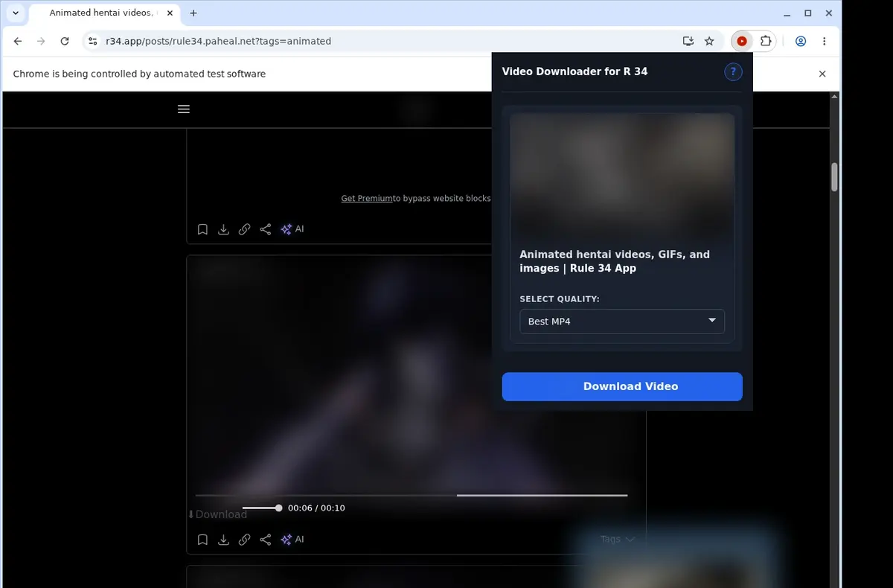Open the Best MP4 quality dropdown
This screenshot has height=588, width=893.
tap(622, 321)
